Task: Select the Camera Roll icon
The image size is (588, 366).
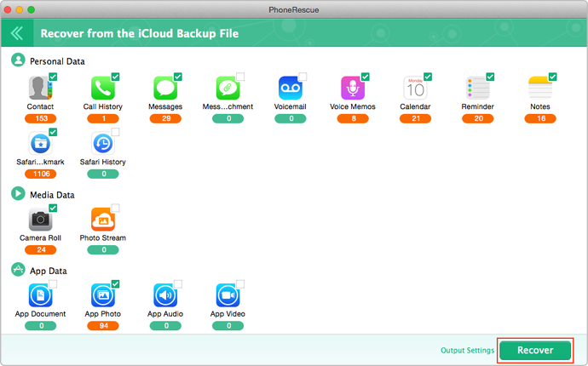Action: (40, 219)
